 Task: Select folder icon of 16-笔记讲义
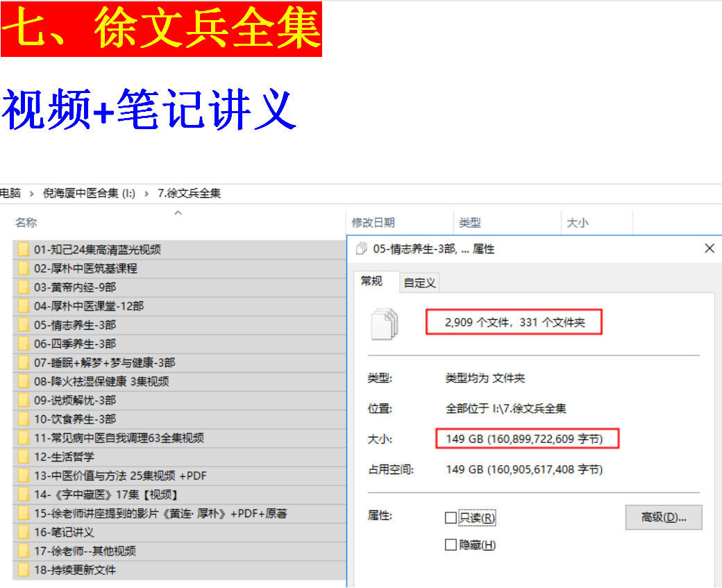coord(24,532)
